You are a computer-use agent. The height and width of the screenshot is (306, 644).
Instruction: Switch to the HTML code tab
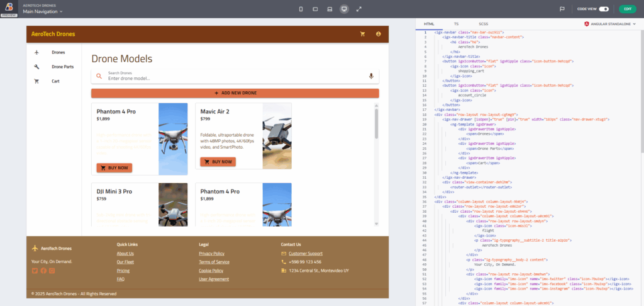pyautogui.click(x=429, y=25)
